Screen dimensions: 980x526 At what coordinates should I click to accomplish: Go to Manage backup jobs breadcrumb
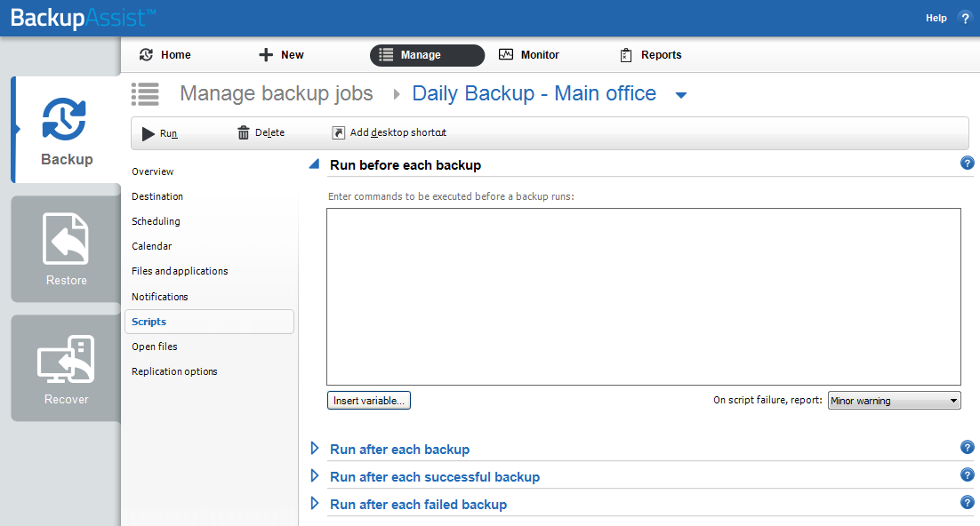click(x=276, y=94)
